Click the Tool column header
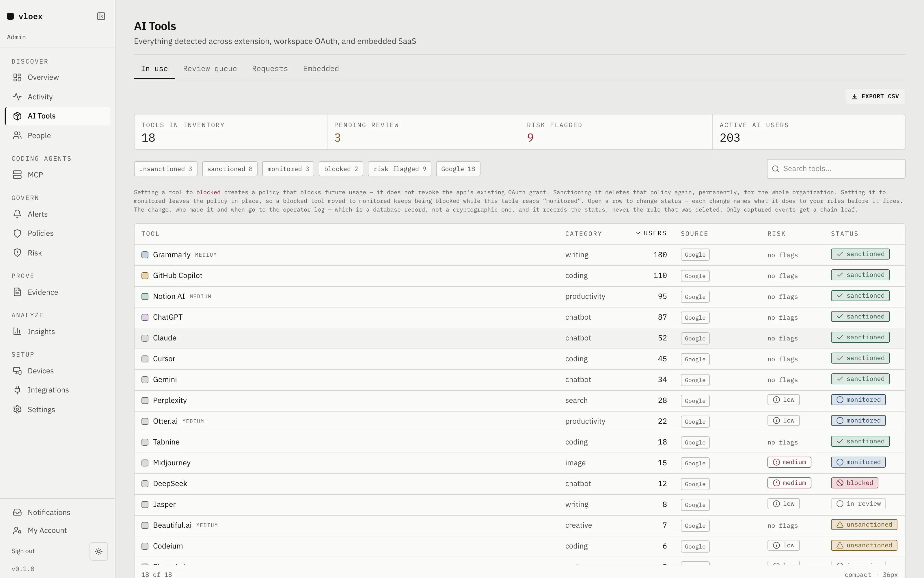 pos(150,234)
